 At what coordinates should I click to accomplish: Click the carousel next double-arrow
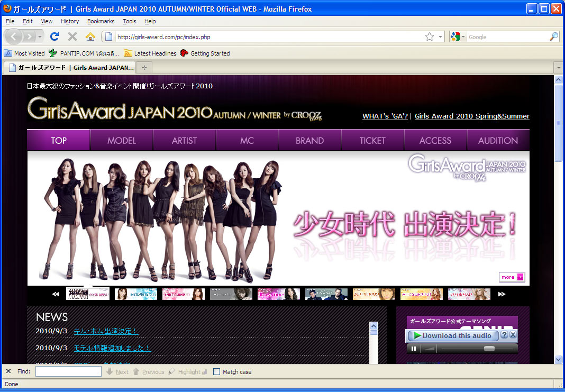click(502, 294)
